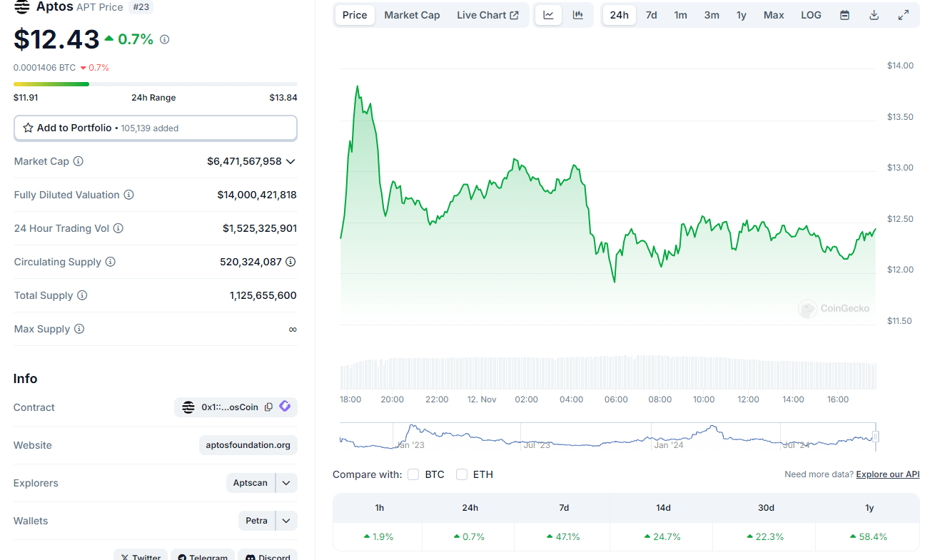Click info icon beside 0.7% price change
The width and height of the screenshot is (930, 560).
pos(164,40)
